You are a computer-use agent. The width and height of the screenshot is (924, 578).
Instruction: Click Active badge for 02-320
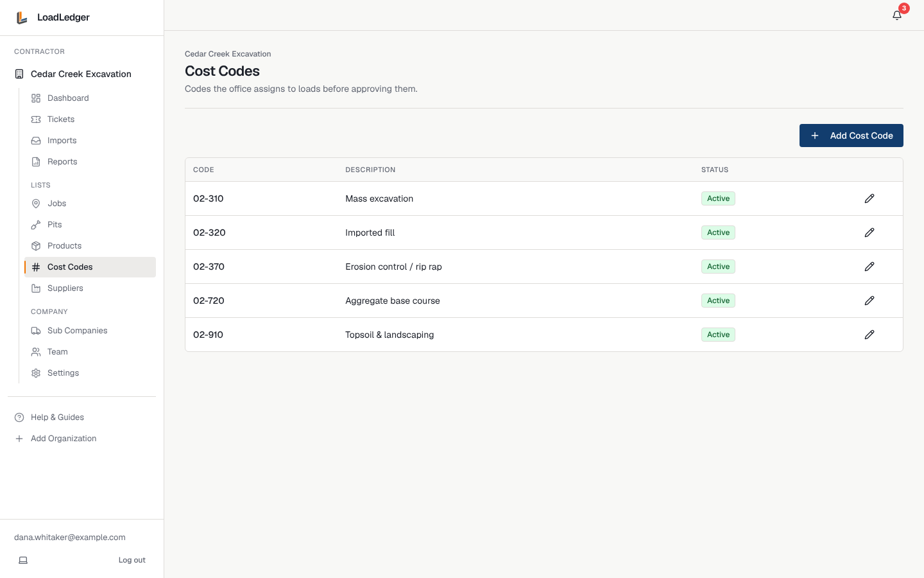click(x=718, y=232)
